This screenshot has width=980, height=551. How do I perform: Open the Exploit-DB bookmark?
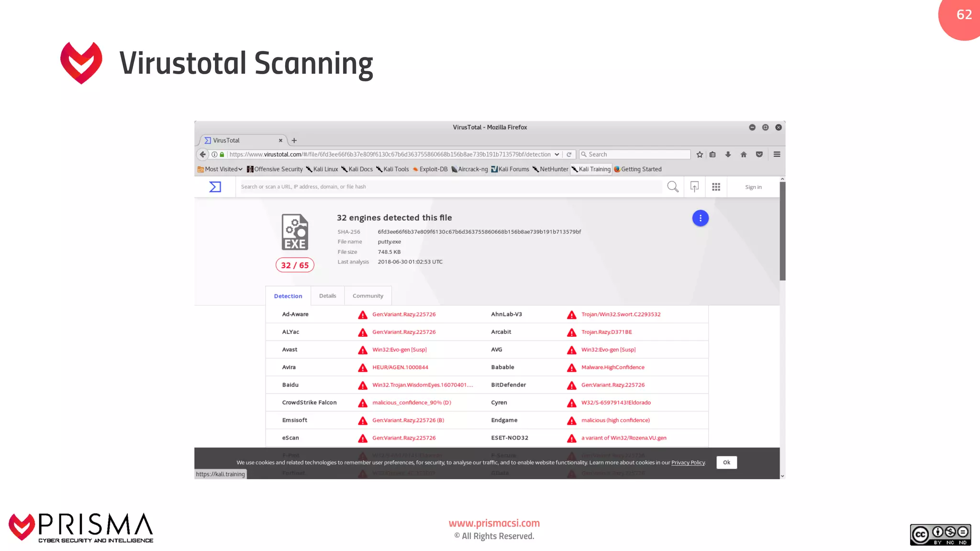tap(430, 169)
